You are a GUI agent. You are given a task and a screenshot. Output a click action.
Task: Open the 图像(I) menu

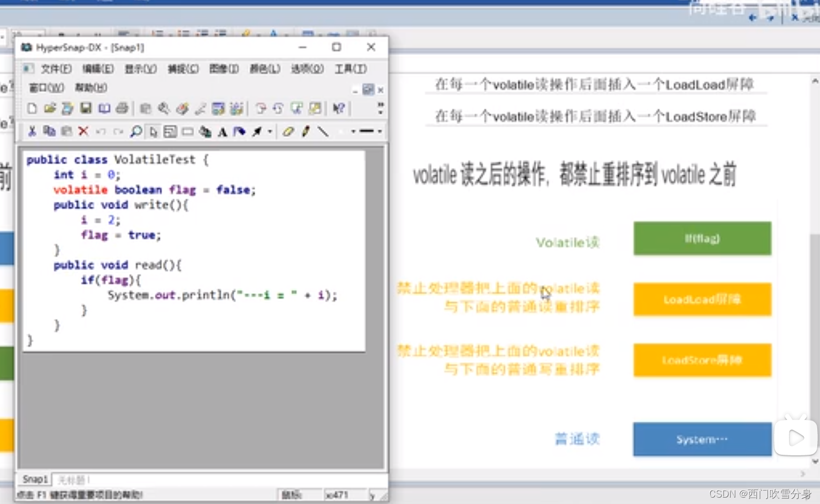pyautogui.click(x=224, y=68)
